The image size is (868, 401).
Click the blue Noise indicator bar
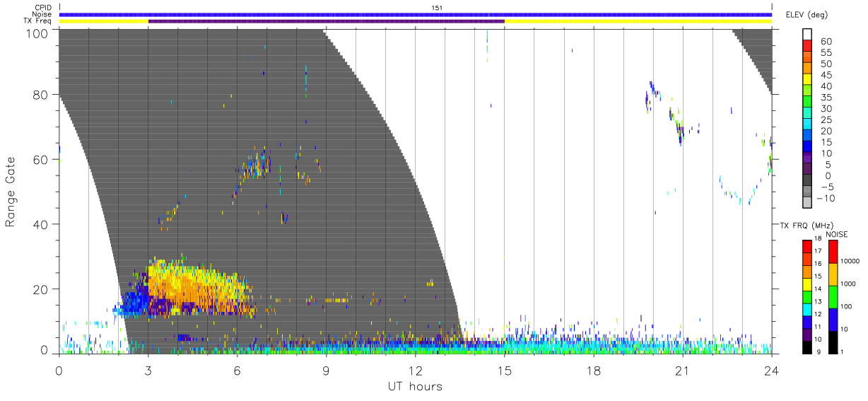(x=416, y=14)
